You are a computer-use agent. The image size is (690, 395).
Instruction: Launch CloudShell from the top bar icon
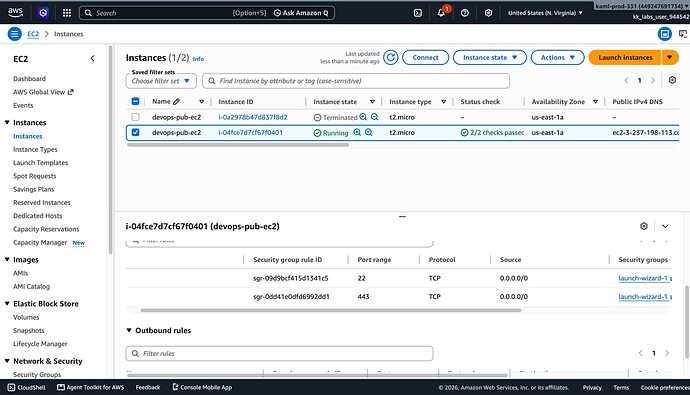click(x=418, y=13)
